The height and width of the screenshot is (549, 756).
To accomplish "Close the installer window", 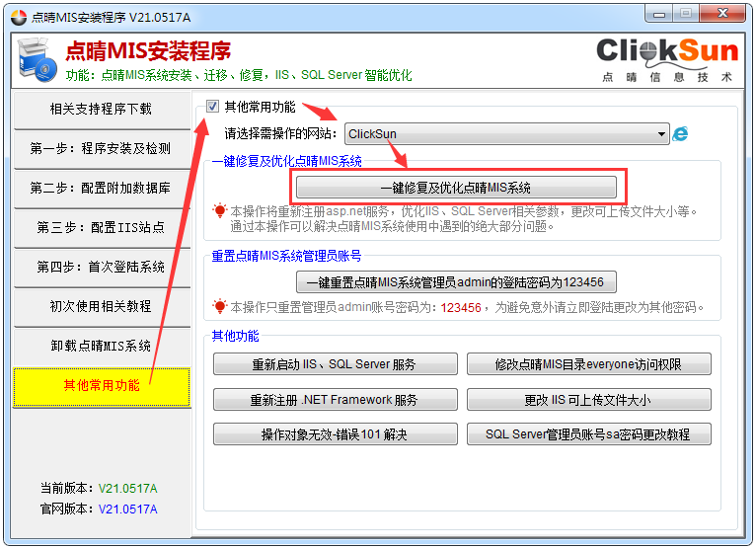I will [x=722, y=14].
